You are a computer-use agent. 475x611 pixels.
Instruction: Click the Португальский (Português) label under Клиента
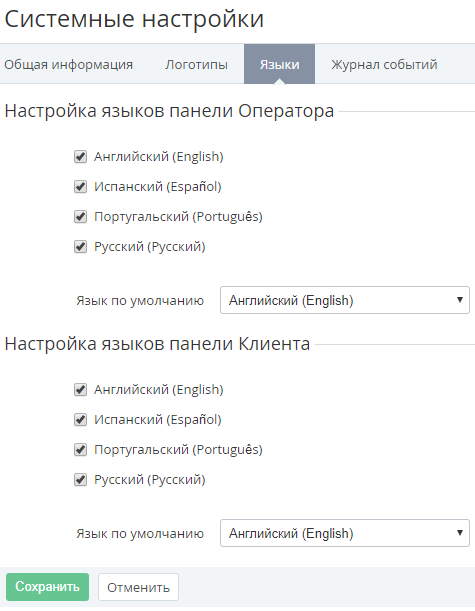click(178, 450)
